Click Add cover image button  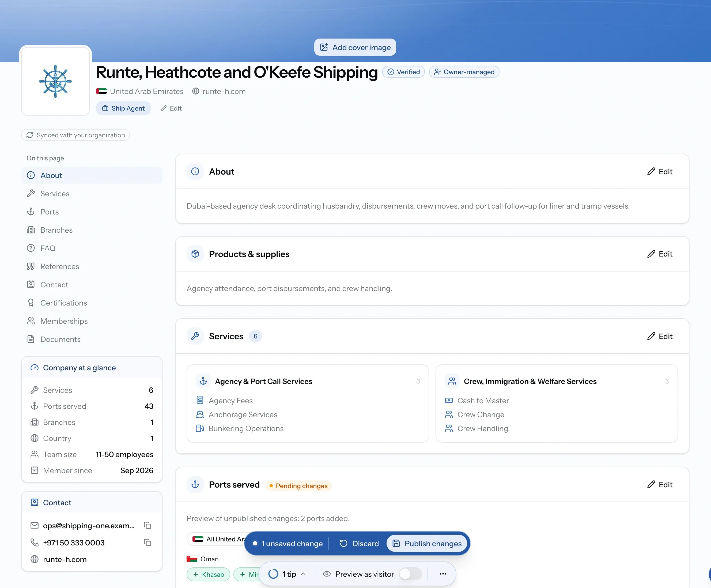(355, 47)
